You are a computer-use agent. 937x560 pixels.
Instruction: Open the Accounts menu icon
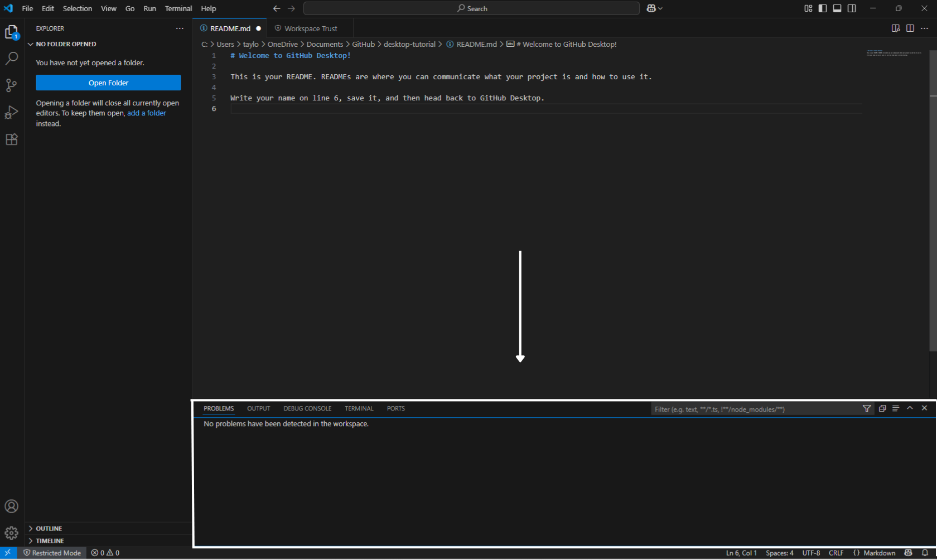pyautogui.click(x=12, y=506)
